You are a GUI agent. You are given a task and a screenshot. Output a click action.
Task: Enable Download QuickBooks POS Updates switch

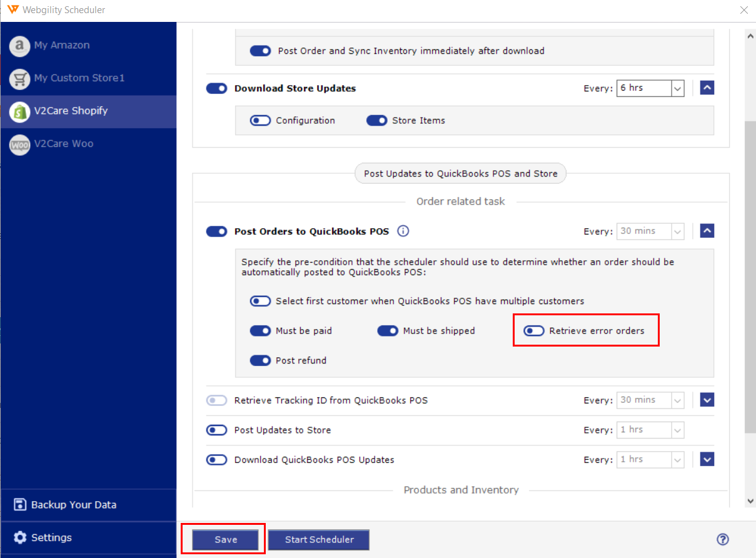216,460
